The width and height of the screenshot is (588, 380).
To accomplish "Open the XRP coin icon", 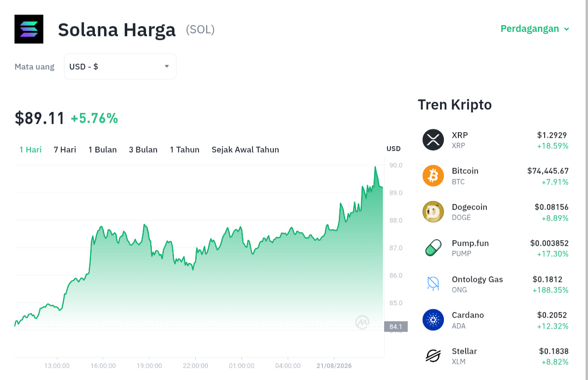I will coord(433,140).
